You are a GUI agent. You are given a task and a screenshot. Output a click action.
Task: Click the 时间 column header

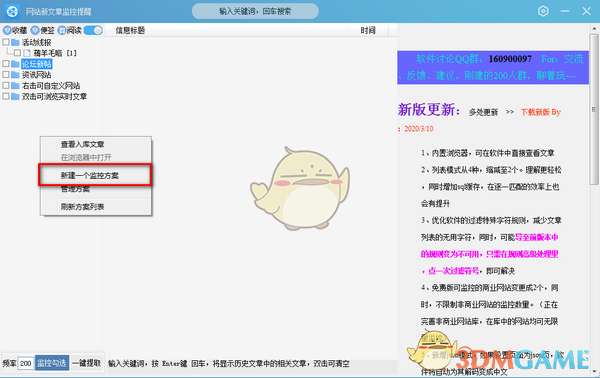pyautogui.click(x=368, y=30)
